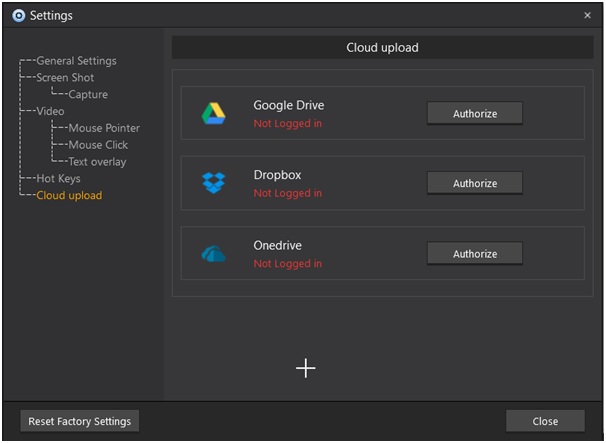Select the Video settings node

(x=50, y=111)
